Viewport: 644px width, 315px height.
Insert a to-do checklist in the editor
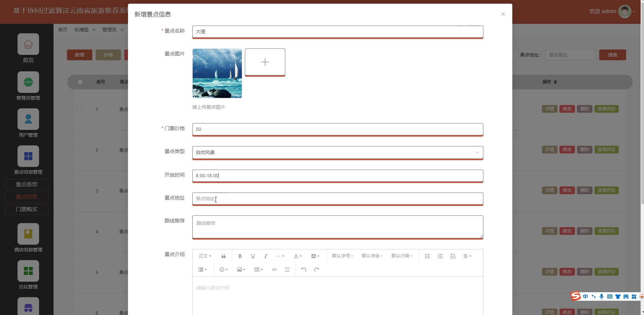453,256
